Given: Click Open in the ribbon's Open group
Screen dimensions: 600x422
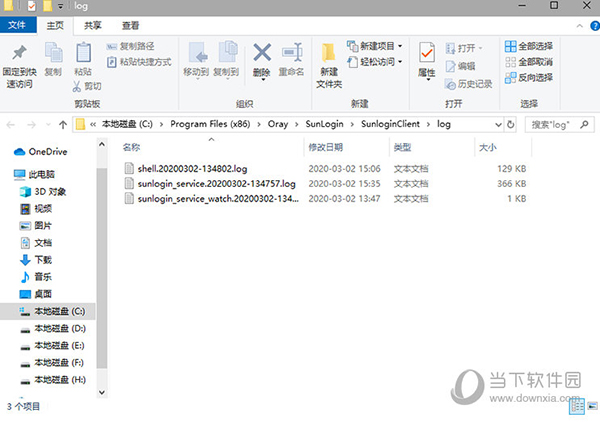Looking at the screenshot, I should (x=464, y=49).
